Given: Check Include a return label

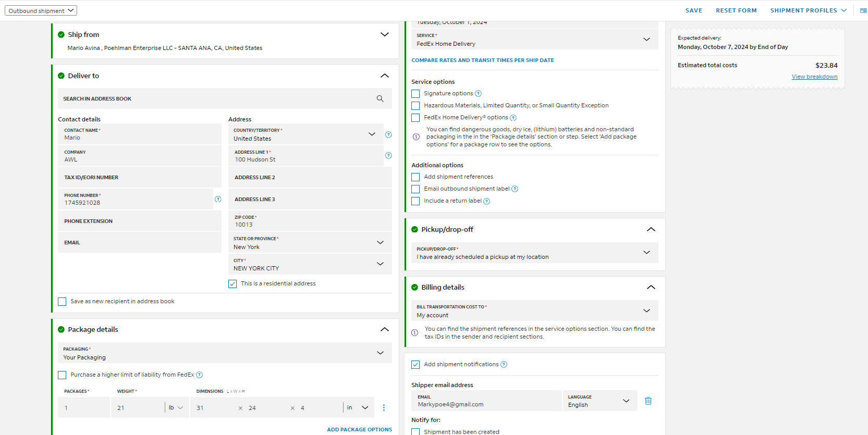Looking at the screenshot, I should (x=415, y=201).
